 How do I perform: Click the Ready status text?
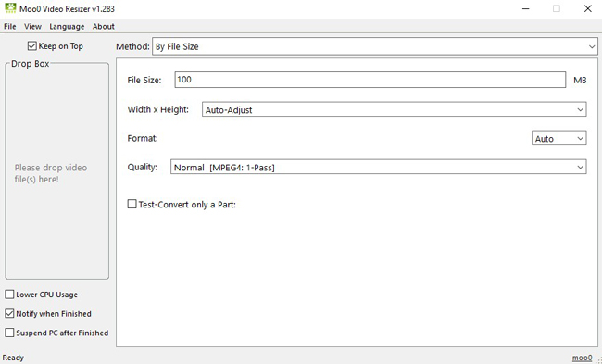(x=13, y=358)
